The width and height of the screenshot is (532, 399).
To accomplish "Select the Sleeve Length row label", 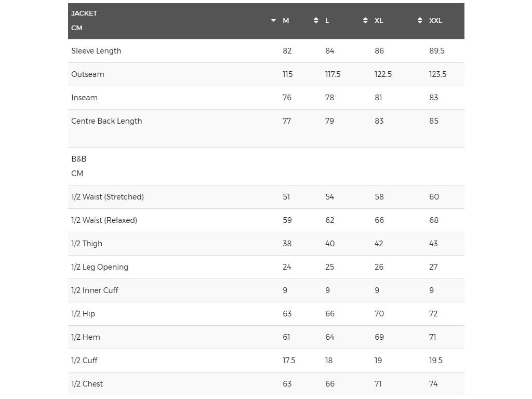I will coord(96,51).
